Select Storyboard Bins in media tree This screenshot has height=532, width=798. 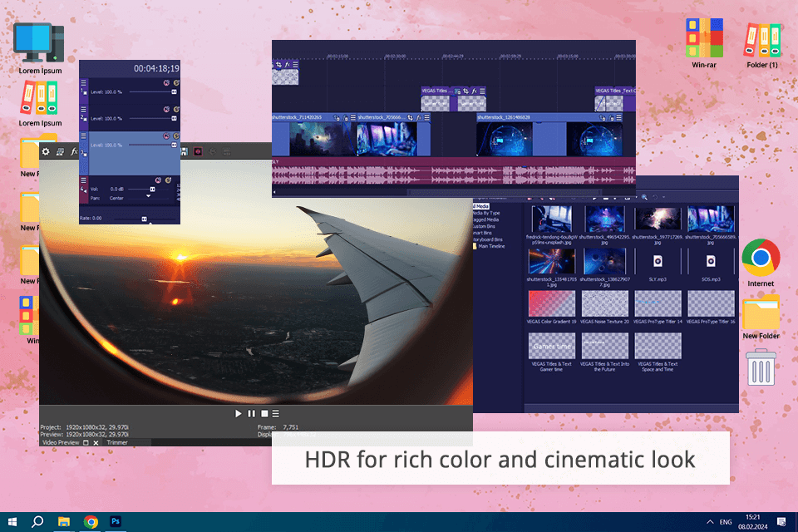click(488, 239)
